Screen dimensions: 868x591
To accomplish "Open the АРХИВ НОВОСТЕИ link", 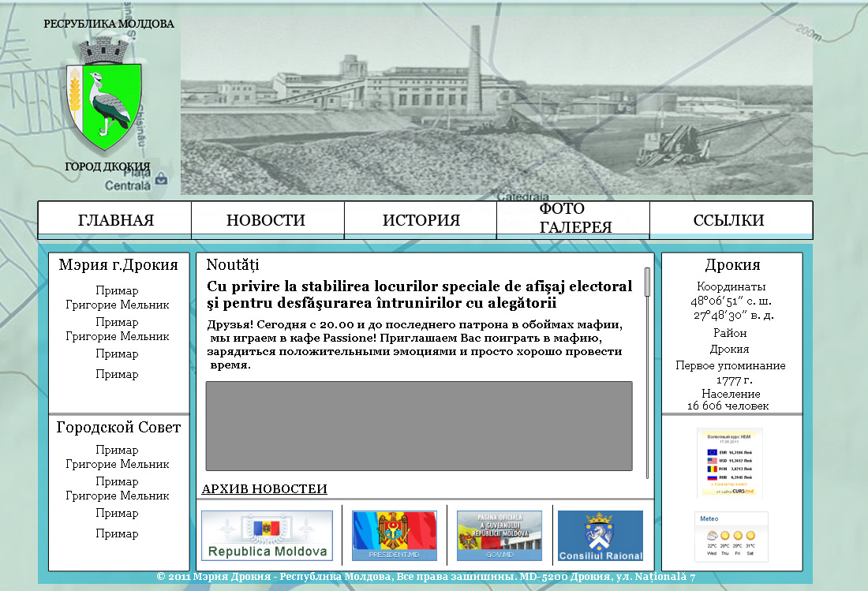I will tap(264, 489).
